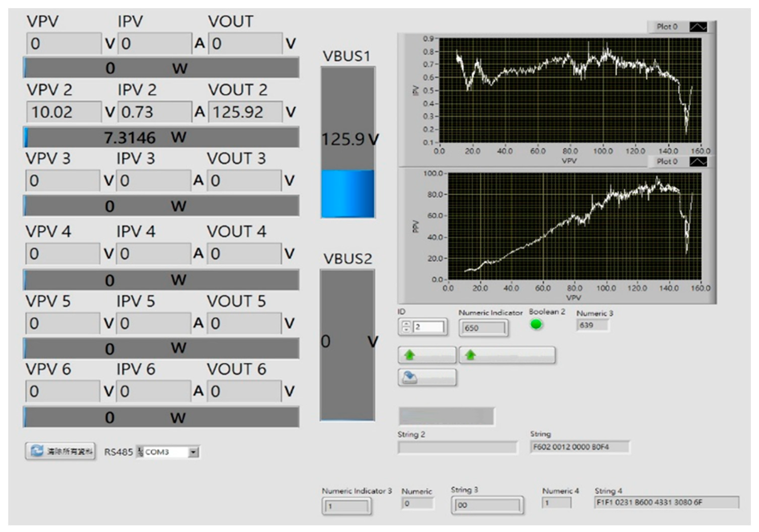This screenshot has width=759, height=532.
Task: Click the VOUT 3 value field
Action: click(244, 180)
